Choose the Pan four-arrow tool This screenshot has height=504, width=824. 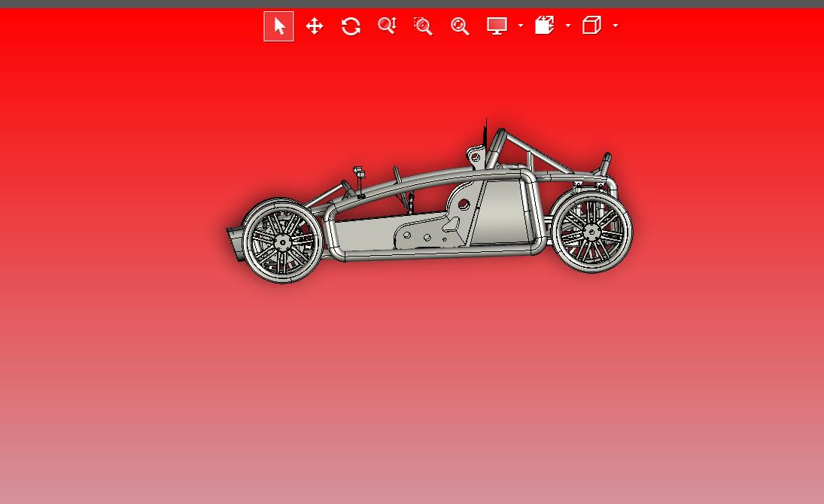point(315,26)
